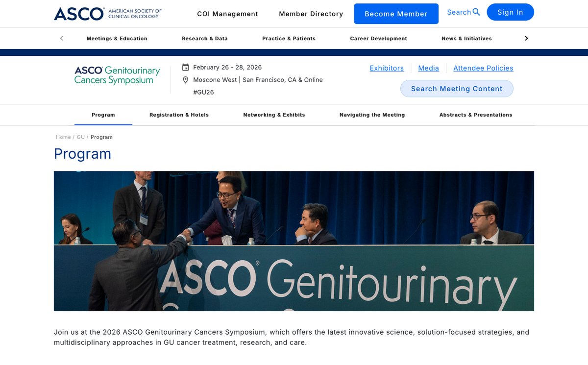Screen dimensions: 588x365
Task: Open the Practice & Patients menu
Action: pos(289,38)
